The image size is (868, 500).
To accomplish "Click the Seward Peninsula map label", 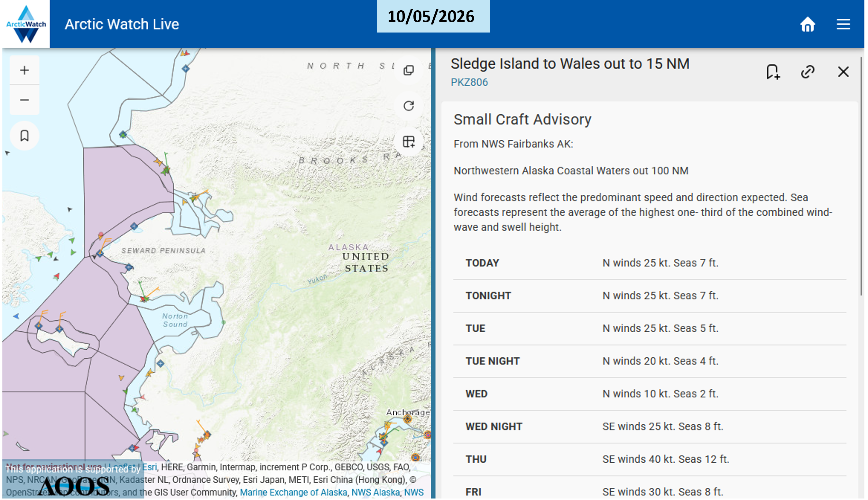I will pos(163,251).
